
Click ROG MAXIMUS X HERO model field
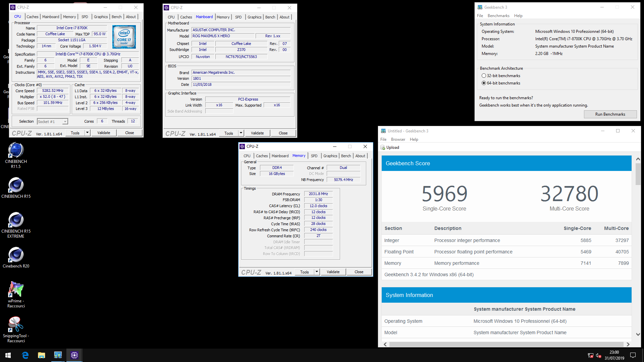tap(223, 36)
